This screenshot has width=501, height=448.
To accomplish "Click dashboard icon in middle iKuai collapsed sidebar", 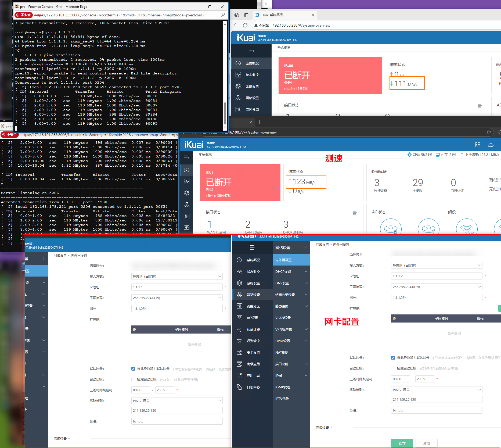I will [x=187, y=170].
